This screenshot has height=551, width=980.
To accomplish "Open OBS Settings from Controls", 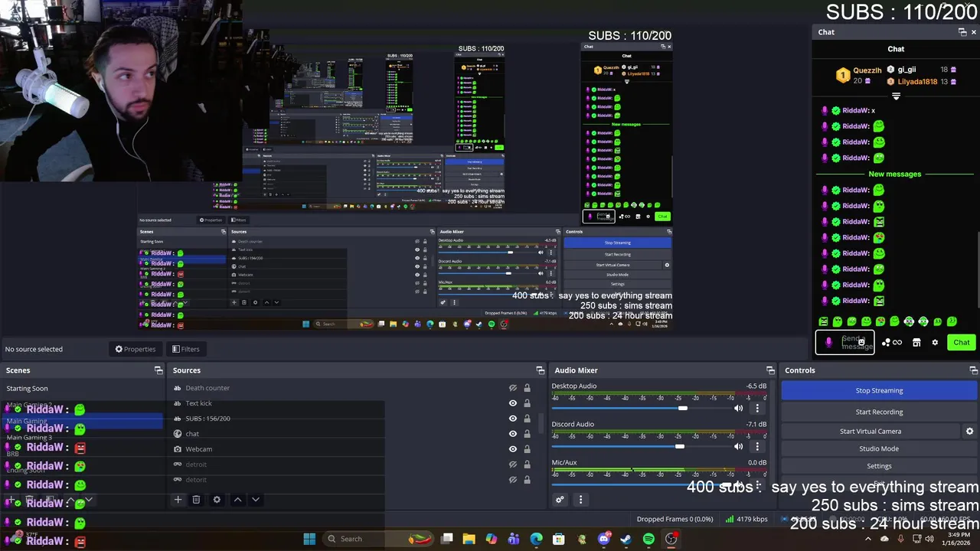I will tap(879, 466).
